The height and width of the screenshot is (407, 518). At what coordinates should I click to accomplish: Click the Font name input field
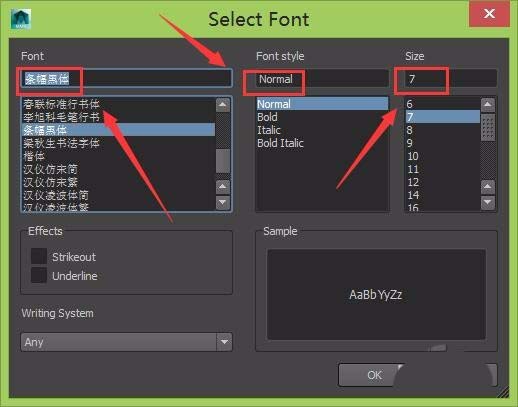(x=126, y=78)
